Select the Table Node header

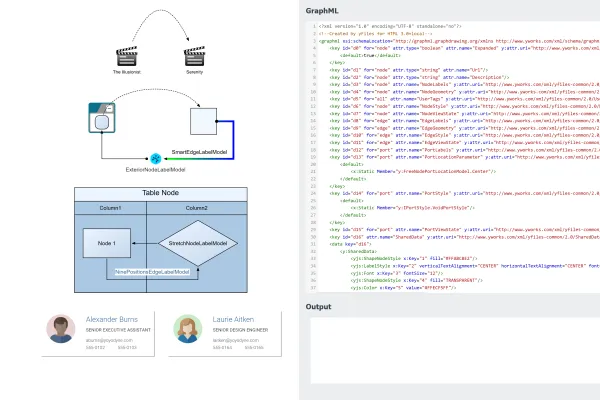(161, 194)
